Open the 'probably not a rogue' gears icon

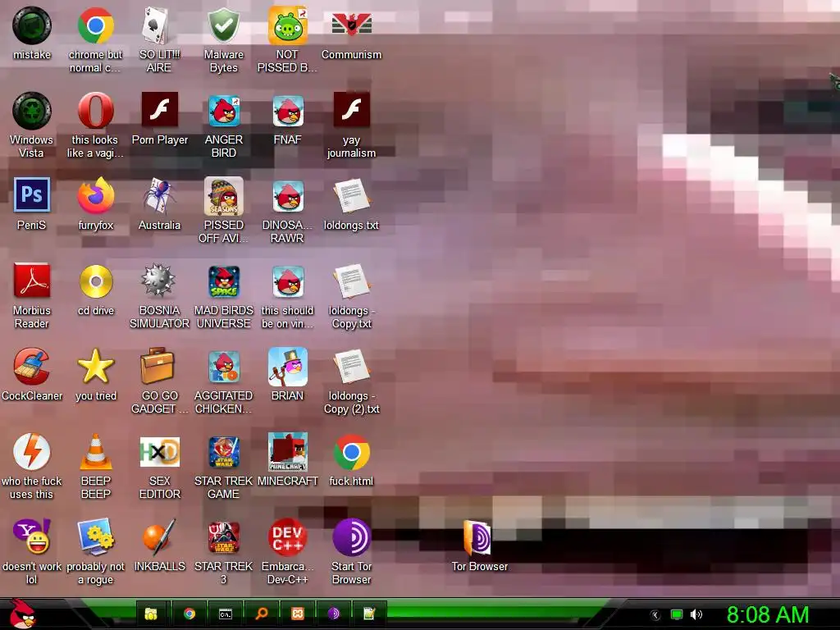point(95,536)
